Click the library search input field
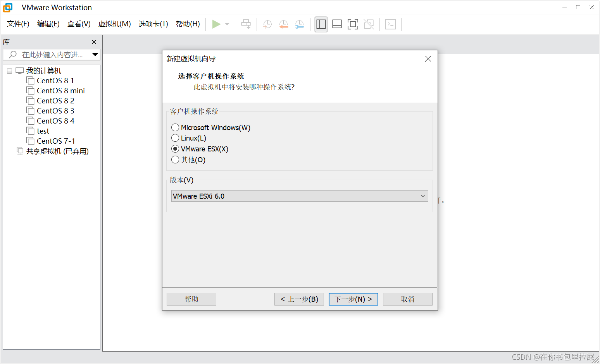 point(52,55)
